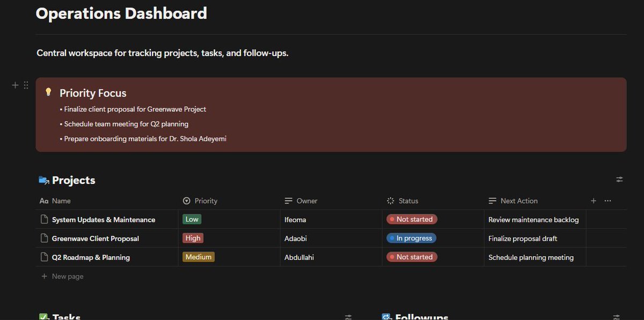Change the Not started status of Q2 Roadmap
The image size is (644, 320).
(x=412, y=257)
